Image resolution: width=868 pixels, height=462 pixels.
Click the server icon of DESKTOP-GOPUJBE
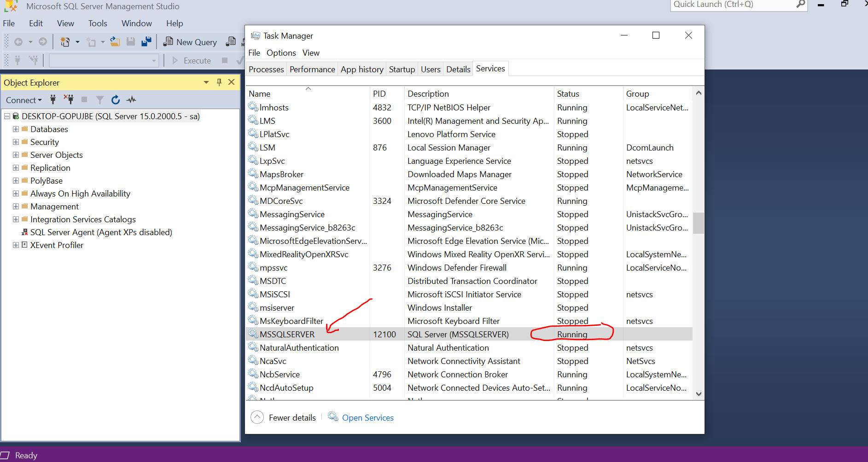pyautogui.click(x=16, y=116)
